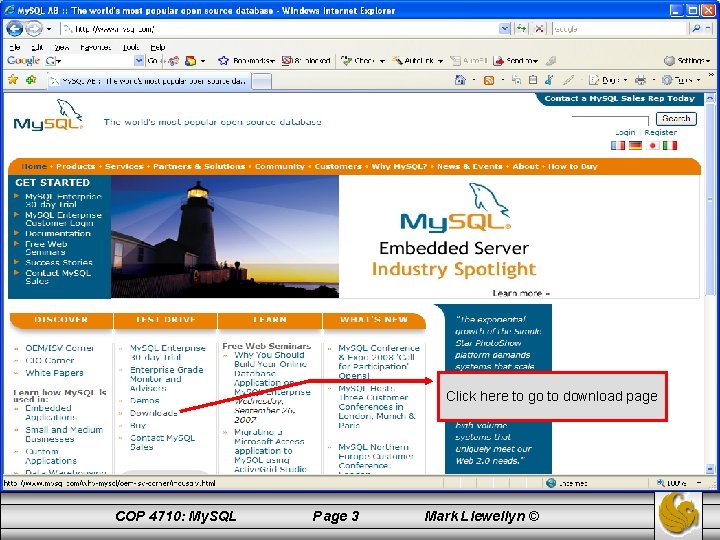This screenshot has height=540, width=720.
Task: Click the Add to Favorites star-plus icon
Action: tap(31, 80)
